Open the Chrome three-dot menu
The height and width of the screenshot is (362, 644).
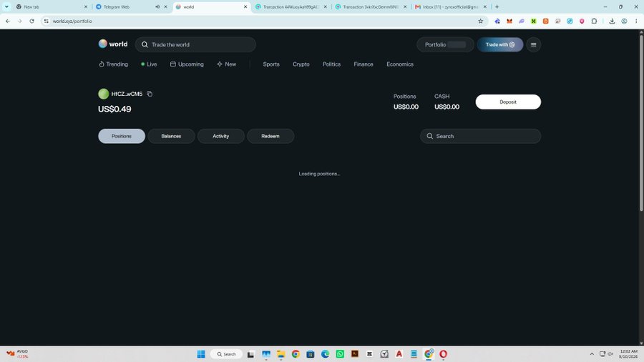click(636, 21)
